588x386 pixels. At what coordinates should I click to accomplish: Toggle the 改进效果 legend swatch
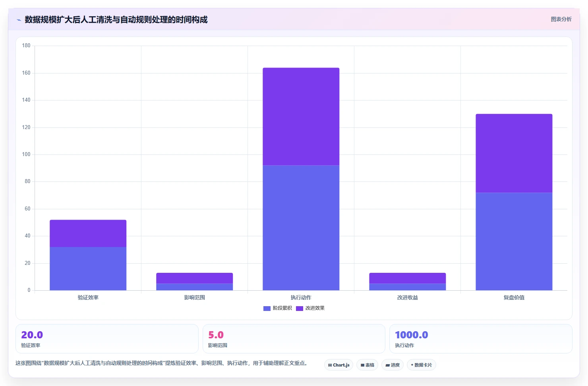(300, 309)
